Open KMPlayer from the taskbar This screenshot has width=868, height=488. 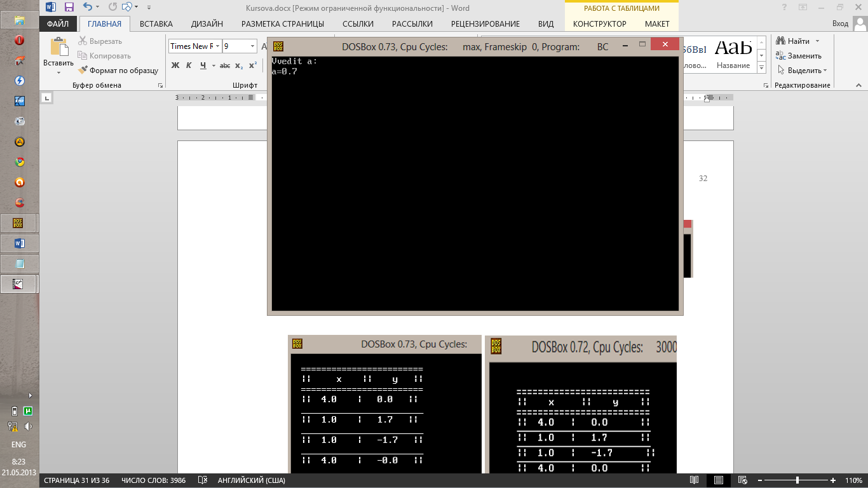[x=20, y=101]
